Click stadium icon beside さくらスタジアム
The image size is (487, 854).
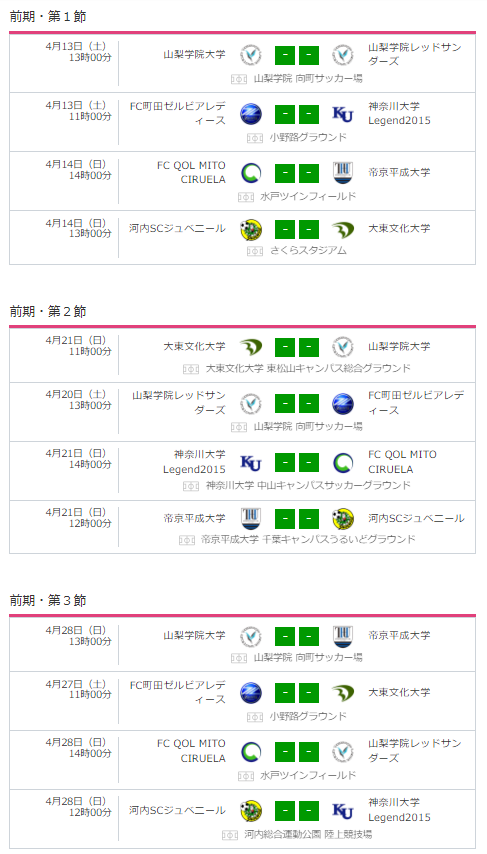coord(255,251)
